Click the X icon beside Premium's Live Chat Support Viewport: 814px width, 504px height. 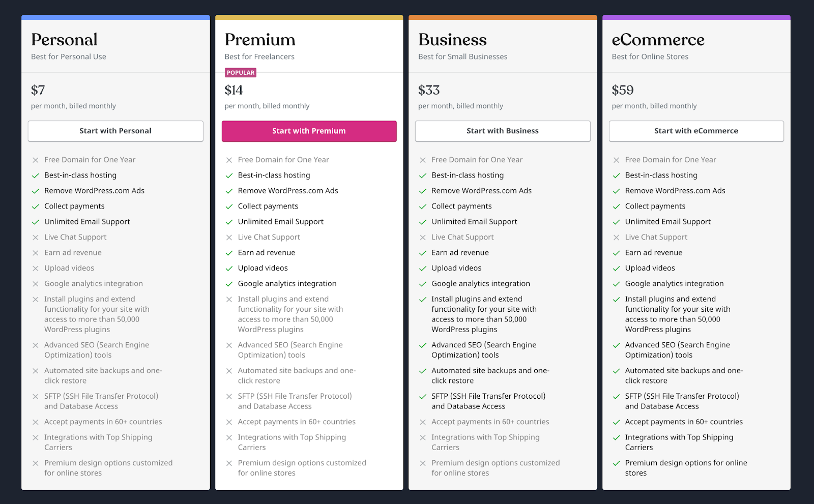(229, 238)
